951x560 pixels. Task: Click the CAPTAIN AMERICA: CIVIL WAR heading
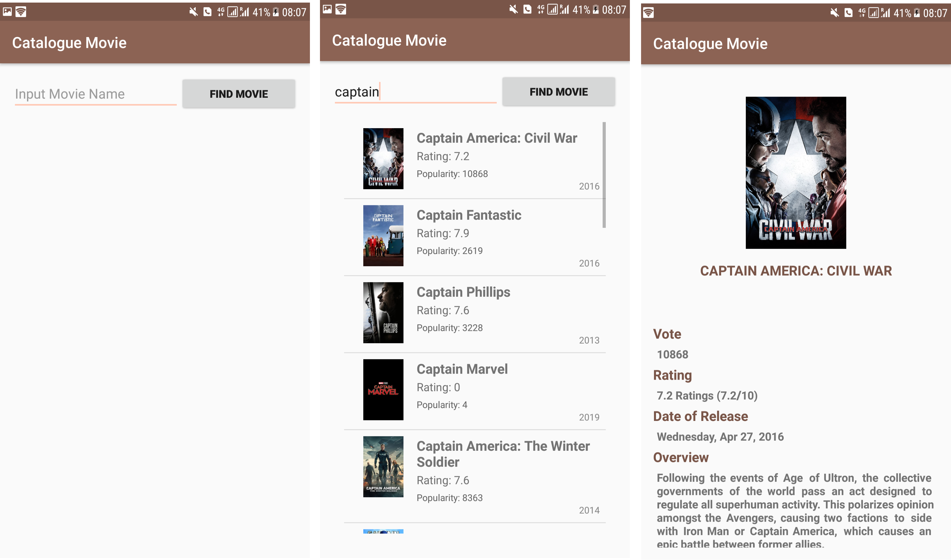(796, 271)
